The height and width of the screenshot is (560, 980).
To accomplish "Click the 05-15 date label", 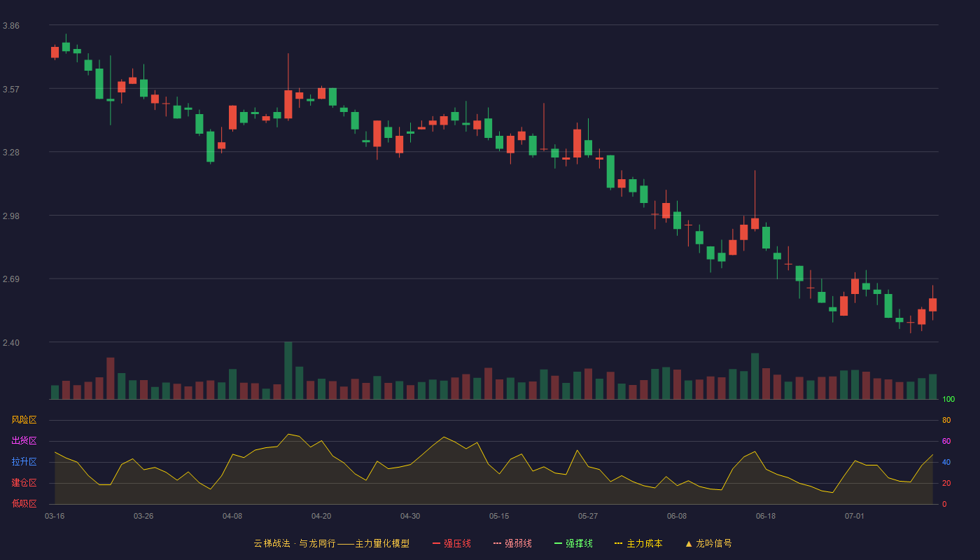I will pos(499,516).
